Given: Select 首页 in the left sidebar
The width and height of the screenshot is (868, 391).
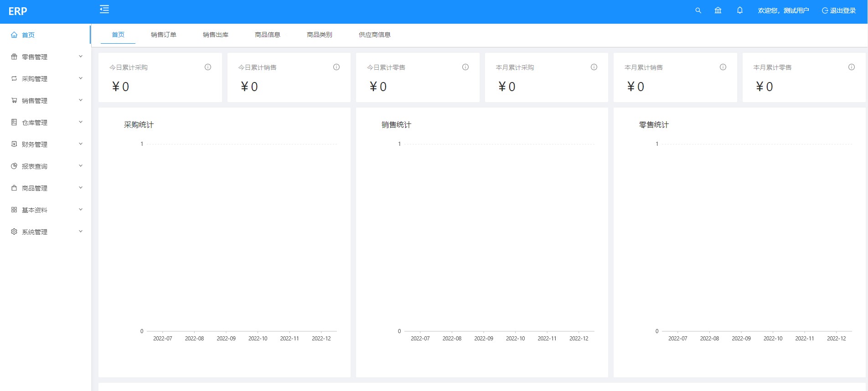Looking at the screenshot, I should [x=28, y=35].
